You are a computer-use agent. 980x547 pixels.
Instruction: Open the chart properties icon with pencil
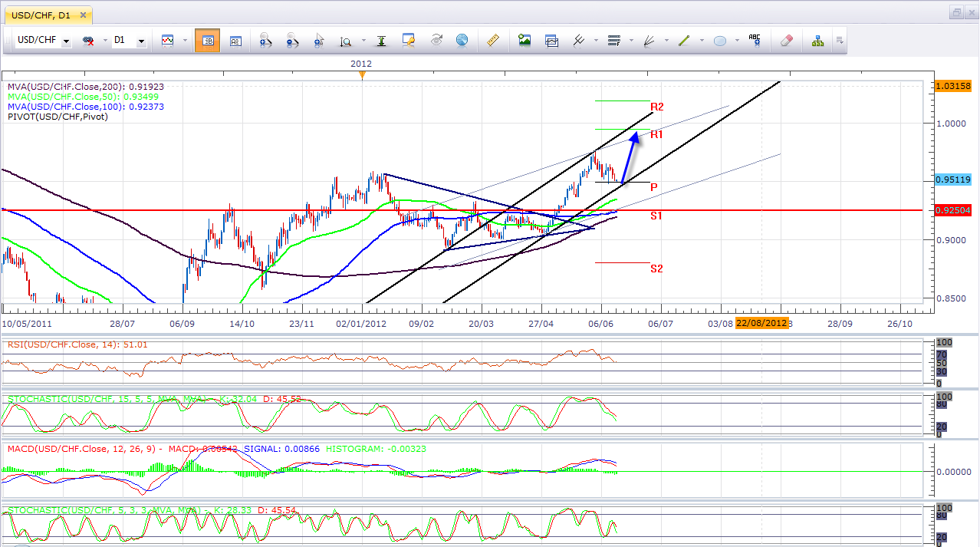[x=409, y=41]
